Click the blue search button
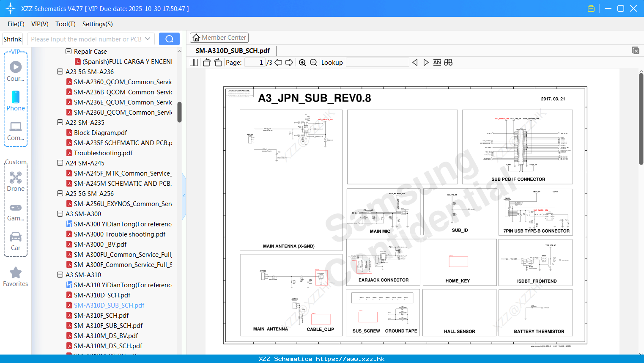 pyautogui.click(x=169, y=39)
